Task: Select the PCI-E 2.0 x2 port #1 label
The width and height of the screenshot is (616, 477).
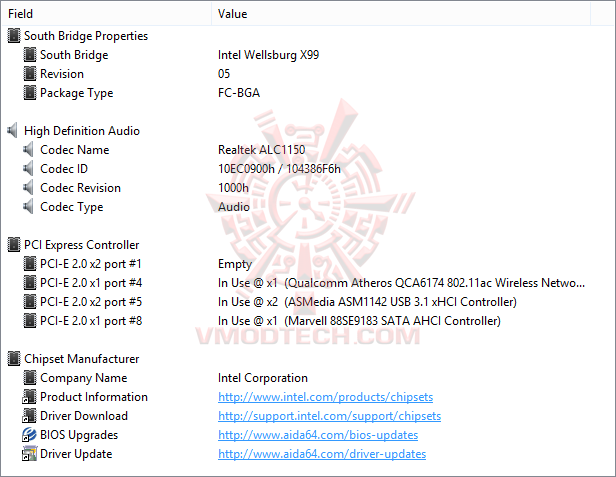Action: 91,264
